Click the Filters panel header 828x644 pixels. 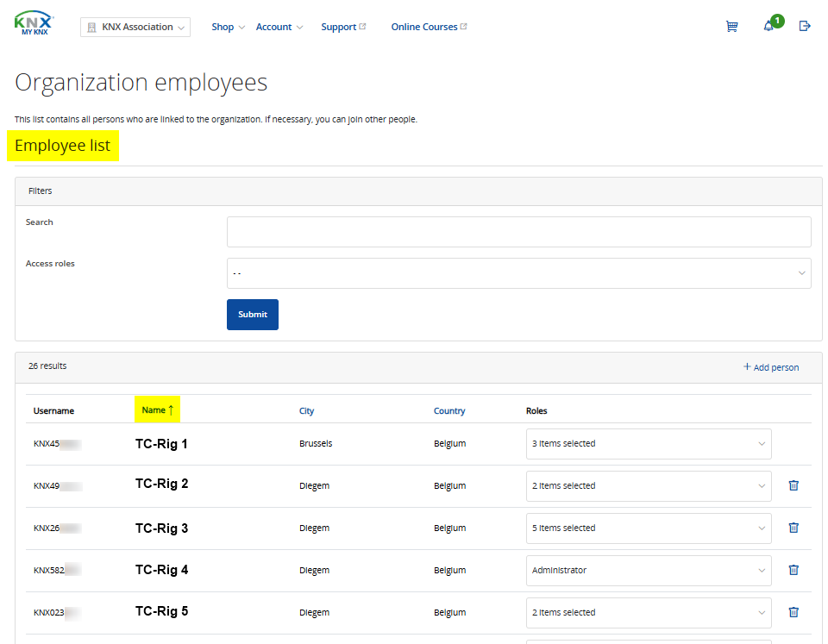[418, 191]
